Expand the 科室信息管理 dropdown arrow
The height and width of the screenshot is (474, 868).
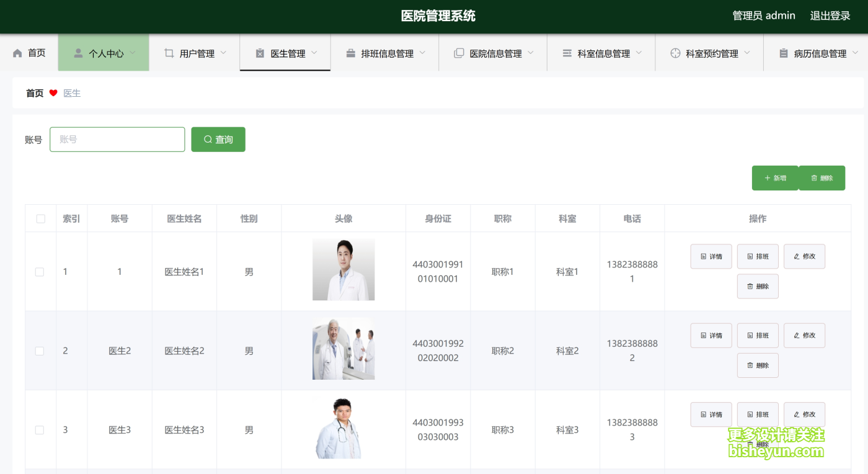639,53
